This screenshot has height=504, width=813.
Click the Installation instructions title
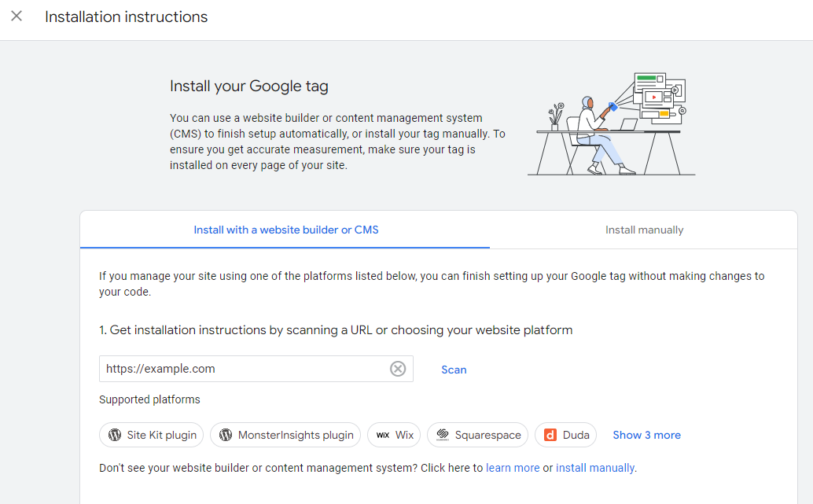point(126,17)
